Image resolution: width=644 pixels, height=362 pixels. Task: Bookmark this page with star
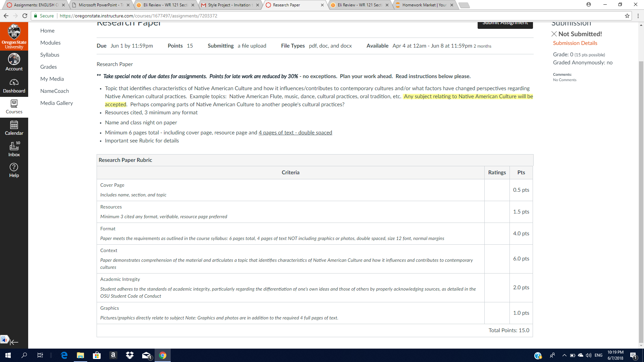(627, 16)
